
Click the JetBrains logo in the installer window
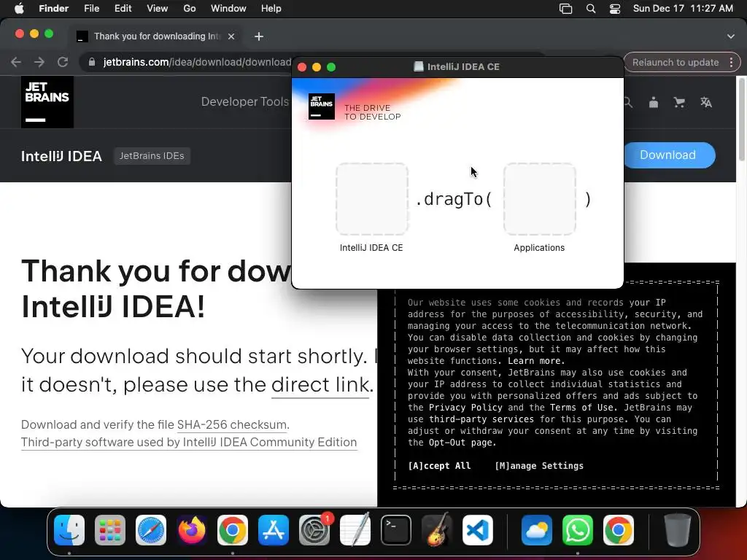click(322, 106)
